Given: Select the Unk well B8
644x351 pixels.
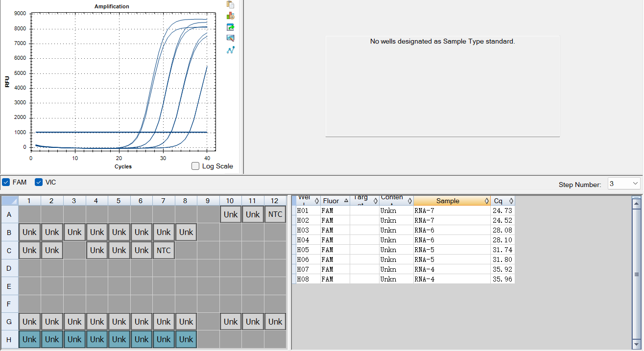Looking at the screenshot, I should (x=186, y=232).
